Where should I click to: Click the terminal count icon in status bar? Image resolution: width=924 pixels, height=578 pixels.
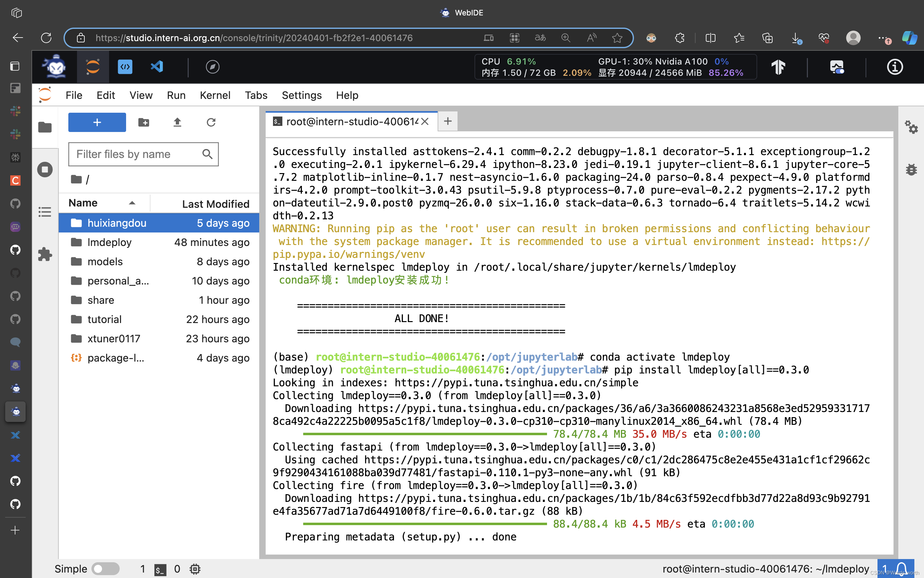[x=160, y=569]
